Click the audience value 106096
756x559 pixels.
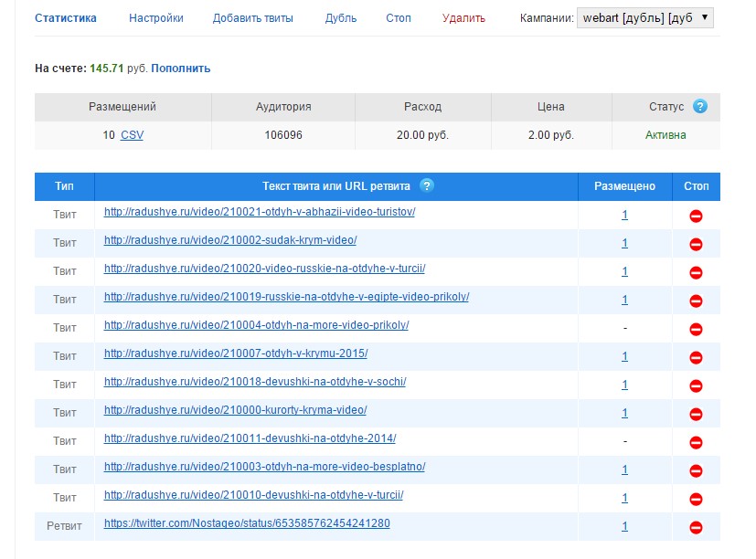(283, 135)
